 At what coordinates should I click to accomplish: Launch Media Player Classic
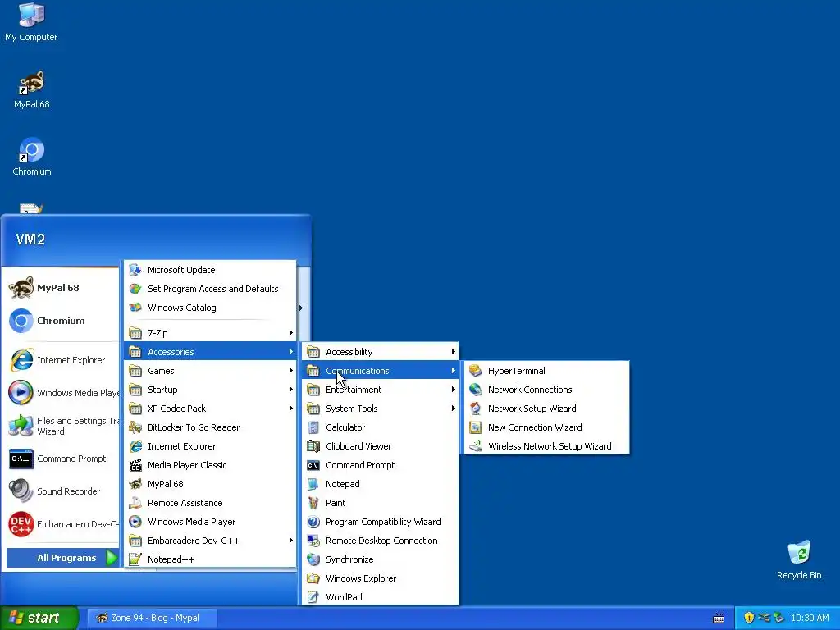210,465
